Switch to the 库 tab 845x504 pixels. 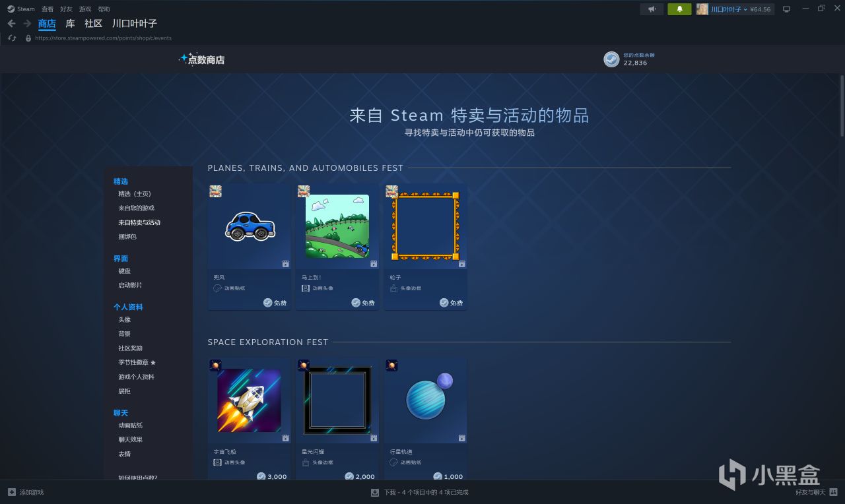click(70, 24)
